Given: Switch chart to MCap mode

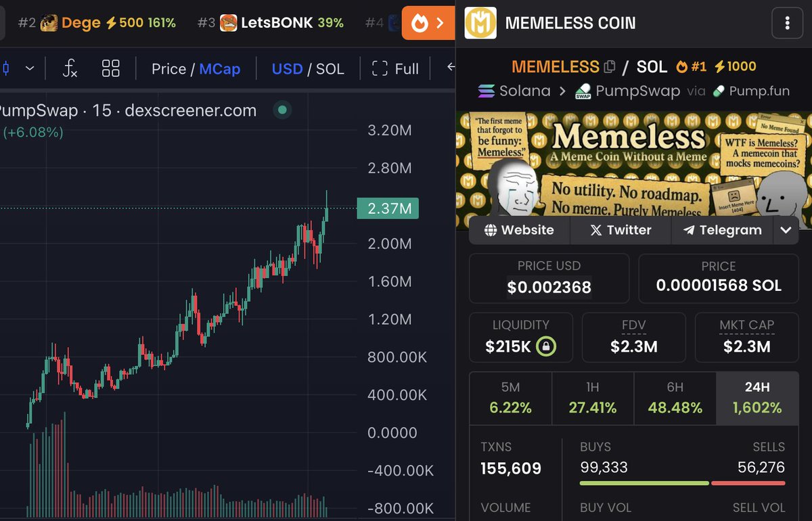Looking at the screenshot, I should click(219, 69).
